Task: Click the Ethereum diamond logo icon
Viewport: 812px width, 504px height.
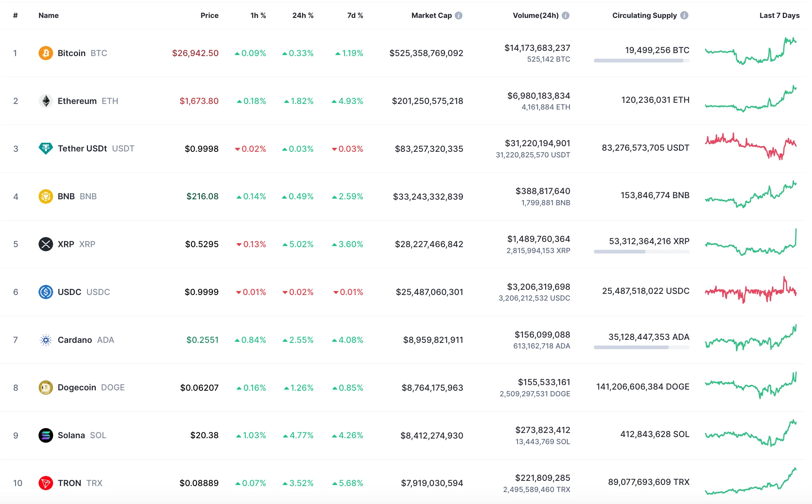Action: click(46, 101)
